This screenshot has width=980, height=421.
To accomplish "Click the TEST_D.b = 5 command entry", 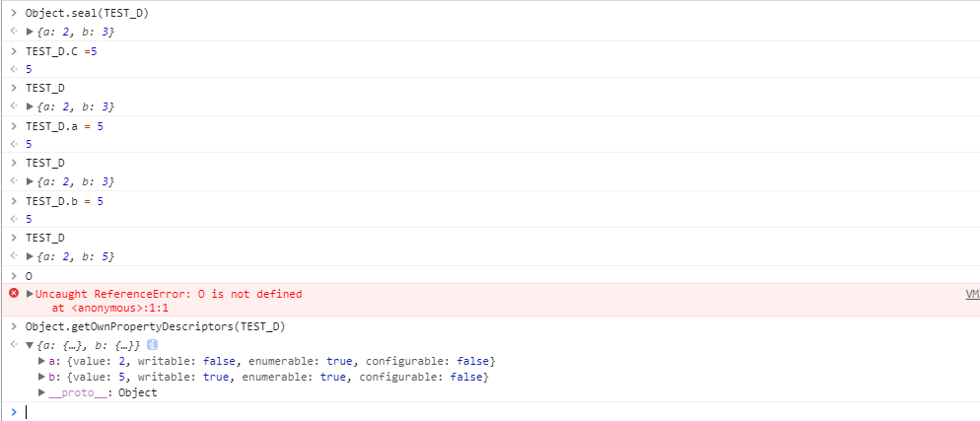I will [x=64, y=200].
